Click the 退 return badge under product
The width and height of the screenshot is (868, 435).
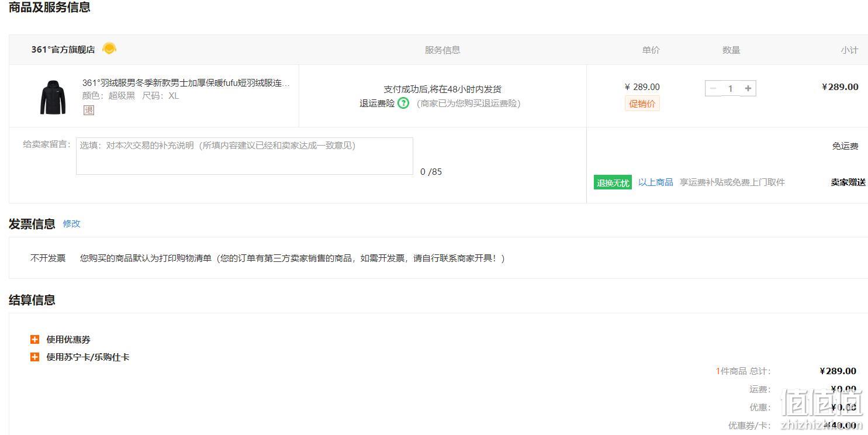click(89, 110)
